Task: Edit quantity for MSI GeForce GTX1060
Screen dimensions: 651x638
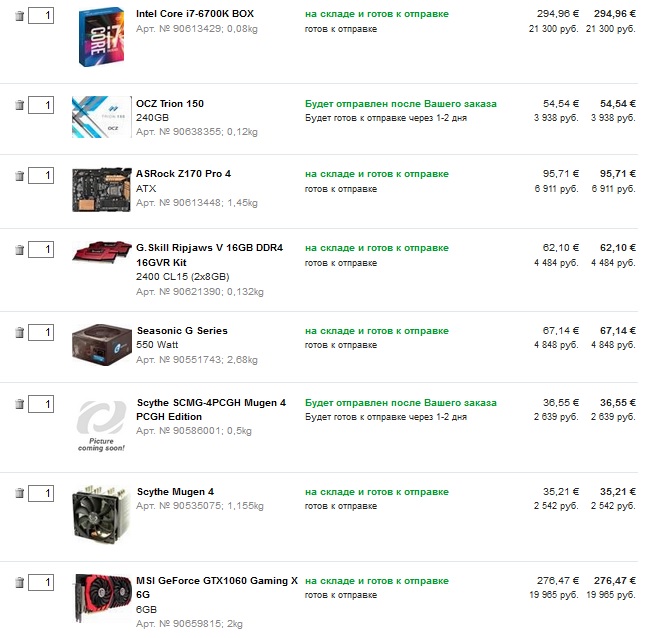Action: [x=41, y=582]
